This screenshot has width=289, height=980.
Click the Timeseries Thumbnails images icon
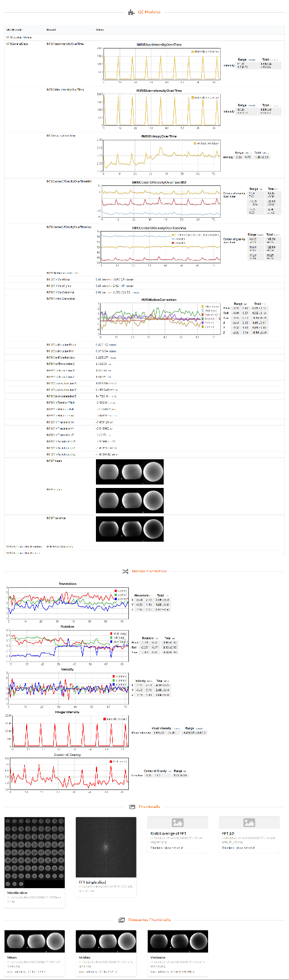pyautogui.click(x=122, y=920)
